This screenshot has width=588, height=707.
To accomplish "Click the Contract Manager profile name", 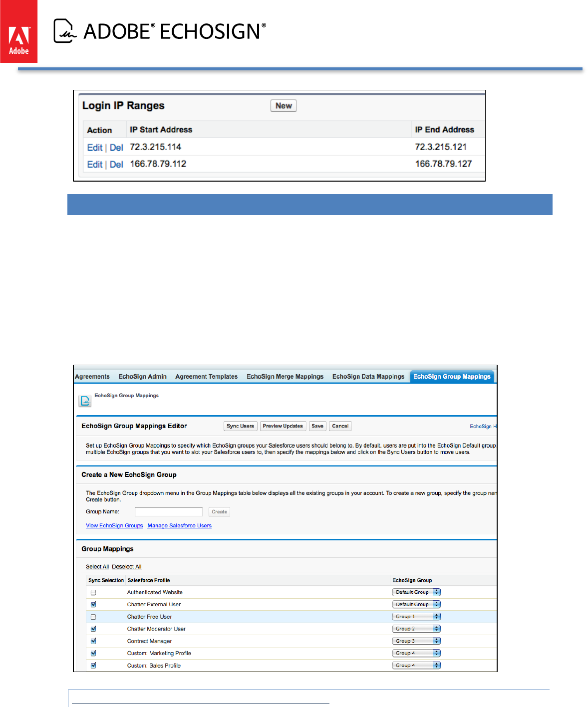I will pos(149,642).
